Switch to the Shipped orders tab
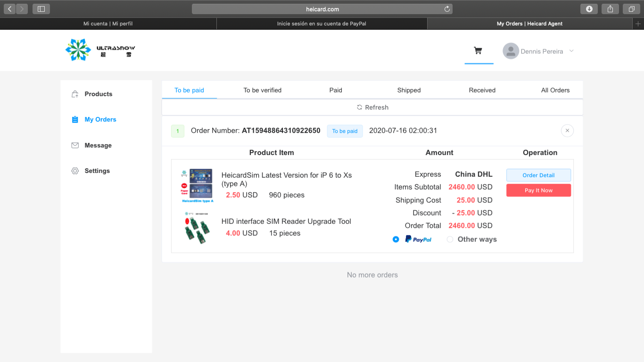This screenshot has width=644, height=362. (409, 90)
